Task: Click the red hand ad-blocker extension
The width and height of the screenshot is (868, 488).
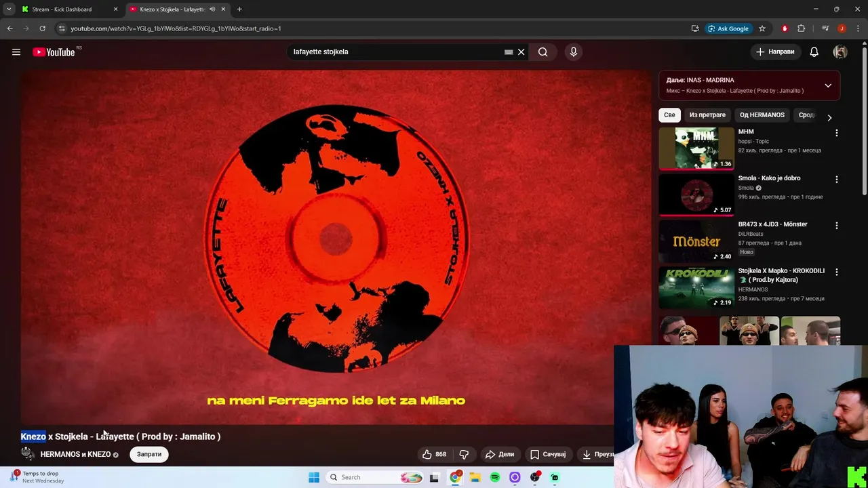Action: (785, 28)
